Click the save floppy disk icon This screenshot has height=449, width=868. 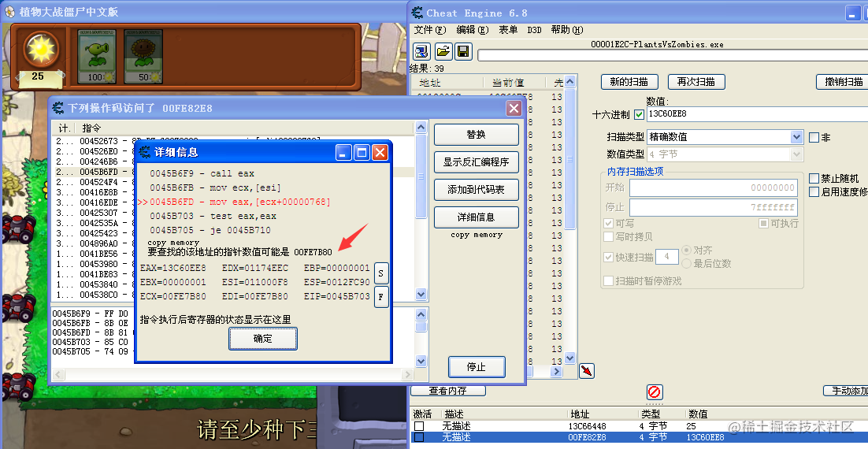(x=463, y=51)
